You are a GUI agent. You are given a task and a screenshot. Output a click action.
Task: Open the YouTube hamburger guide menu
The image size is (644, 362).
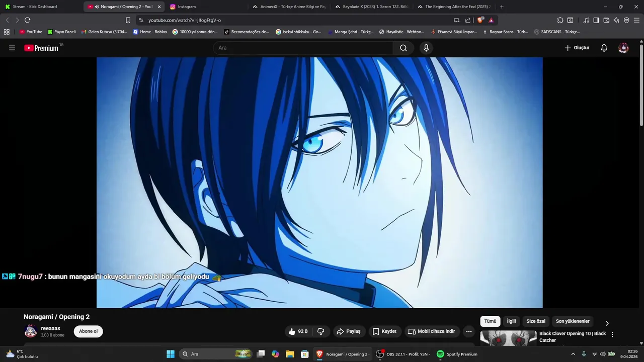coord(12,48)
